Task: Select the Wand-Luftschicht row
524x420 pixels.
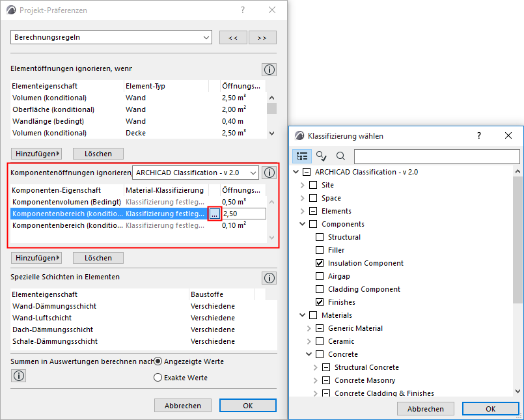Action: point(144,318)
